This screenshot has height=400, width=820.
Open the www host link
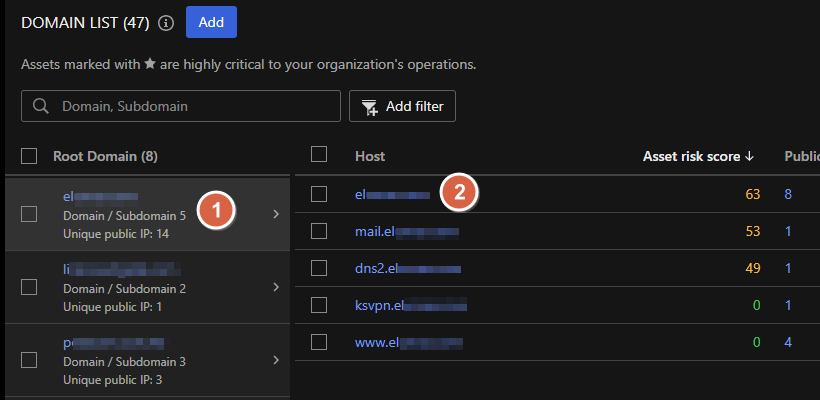[x=405, y=342]
